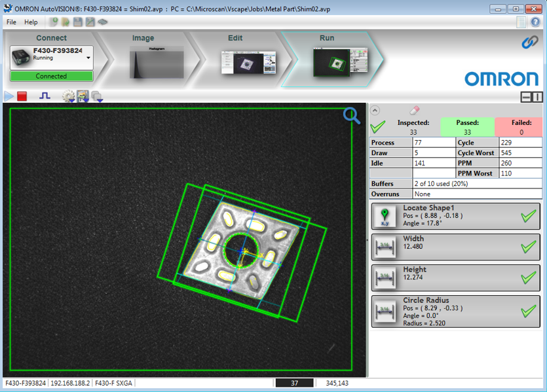Viewport: 547px width, 392px height.
Task: Open the File menu
Action: 11,22
